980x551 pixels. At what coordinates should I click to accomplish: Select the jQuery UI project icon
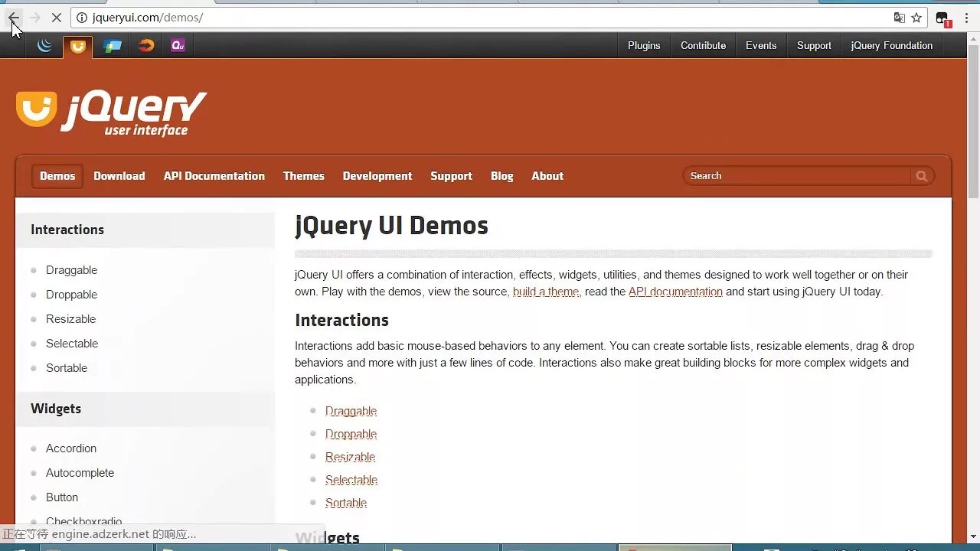coord(78,47)
